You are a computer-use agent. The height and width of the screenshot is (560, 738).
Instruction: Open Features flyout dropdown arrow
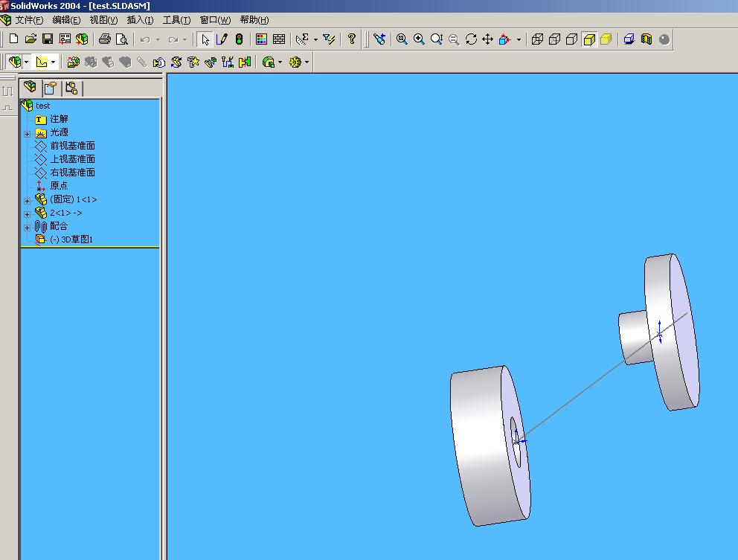pos(280,62)
